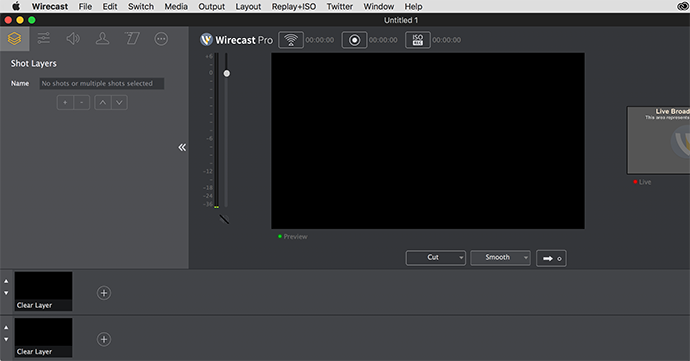Open the Switch menu
The width and height of the screenshot is (690, 361).
[141, 7]
